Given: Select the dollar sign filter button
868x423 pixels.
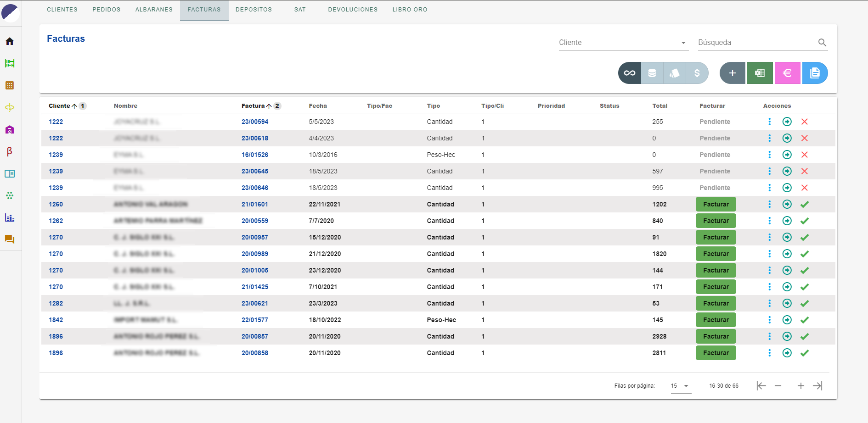Looking at the screenshot, I should (x=697, y=73).
